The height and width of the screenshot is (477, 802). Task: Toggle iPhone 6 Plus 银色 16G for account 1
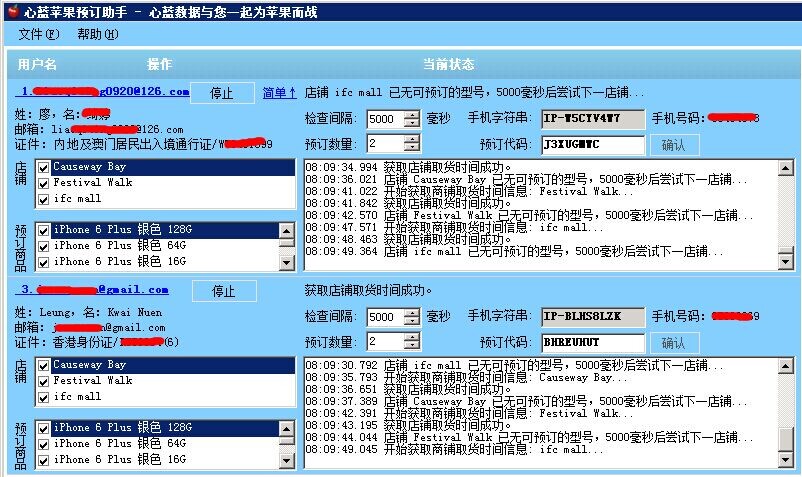43,262
